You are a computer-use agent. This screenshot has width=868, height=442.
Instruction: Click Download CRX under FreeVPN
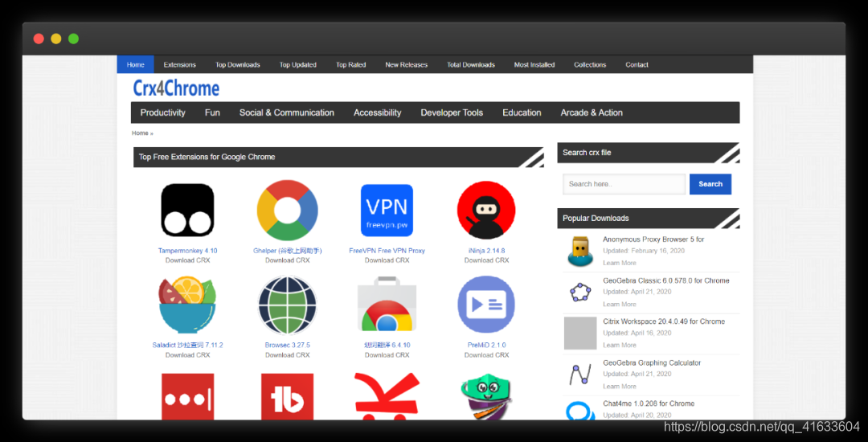(x=387, y=260)
